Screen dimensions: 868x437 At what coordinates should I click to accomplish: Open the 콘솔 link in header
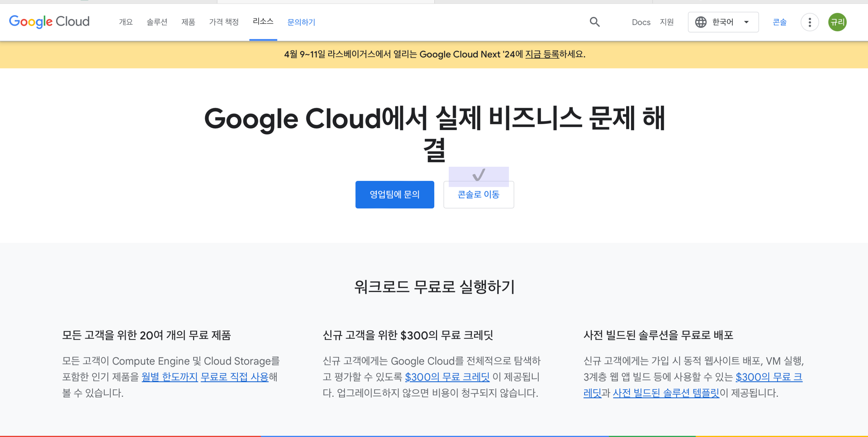pyautogui.click(x=779, y=22)
